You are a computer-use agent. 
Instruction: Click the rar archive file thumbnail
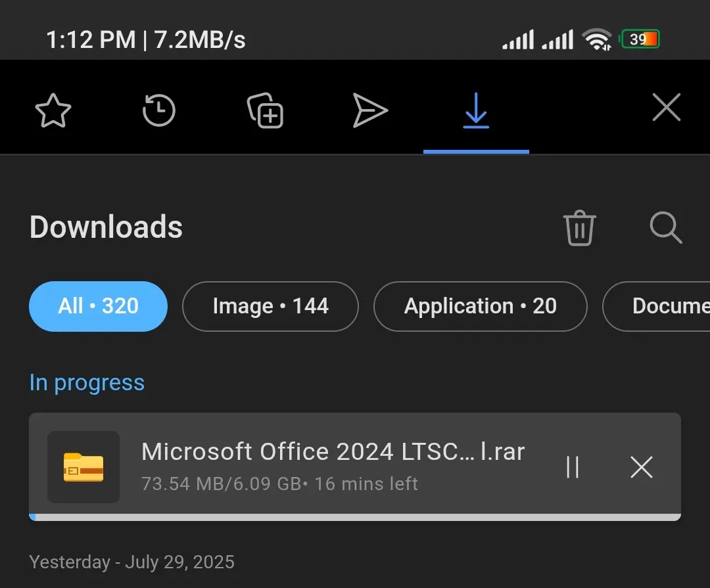(83, 467)
